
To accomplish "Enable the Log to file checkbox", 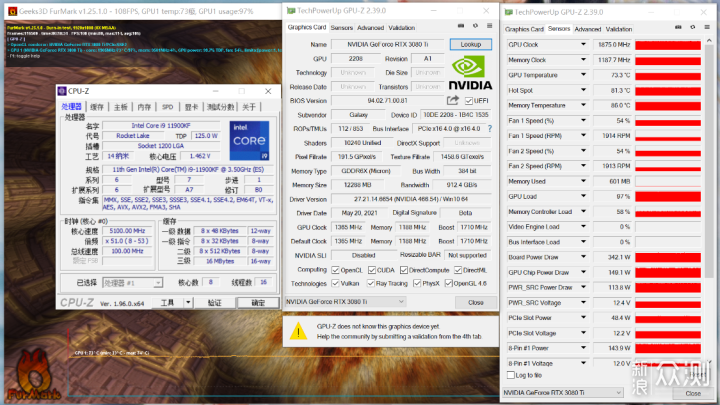I will click(x=511, y=375).
